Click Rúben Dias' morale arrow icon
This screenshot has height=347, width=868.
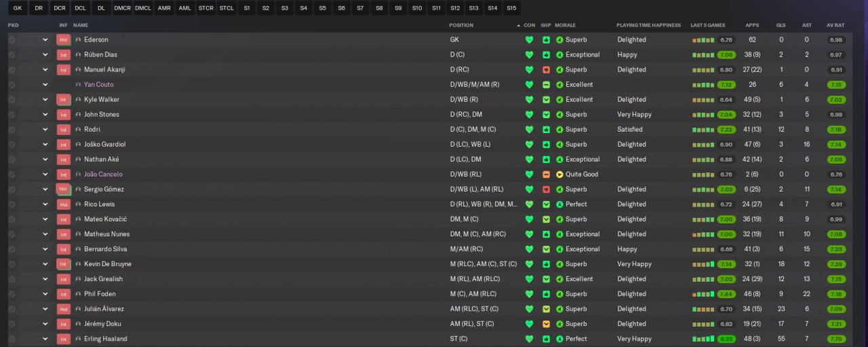559,55
